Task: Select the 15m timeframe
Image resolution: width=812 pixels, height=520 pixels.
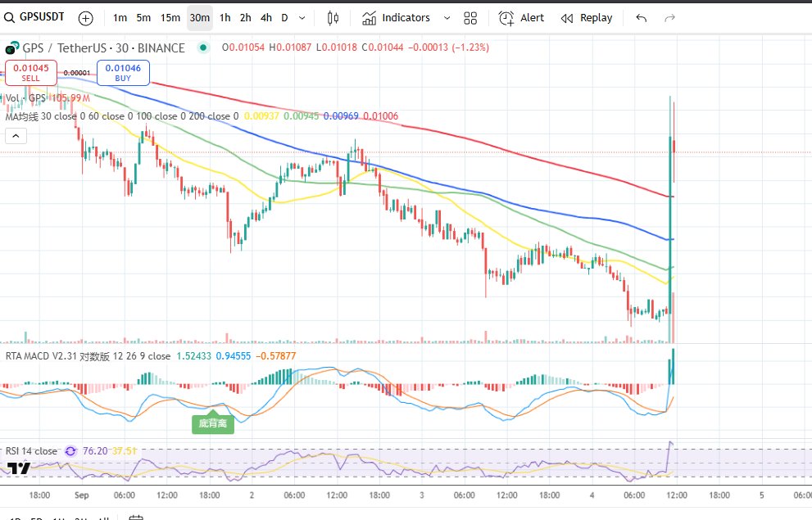Action: 170,18
